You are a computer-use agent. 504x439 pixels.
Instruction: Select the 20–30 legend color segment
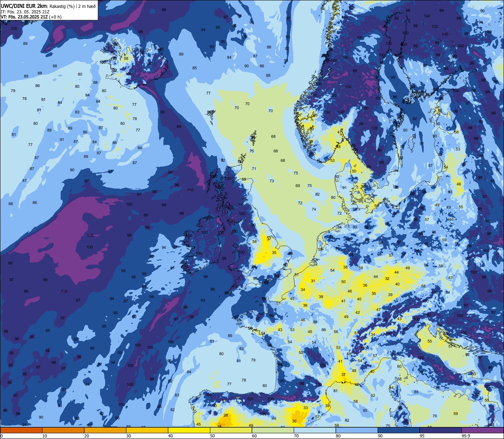[x=105, y=430]
